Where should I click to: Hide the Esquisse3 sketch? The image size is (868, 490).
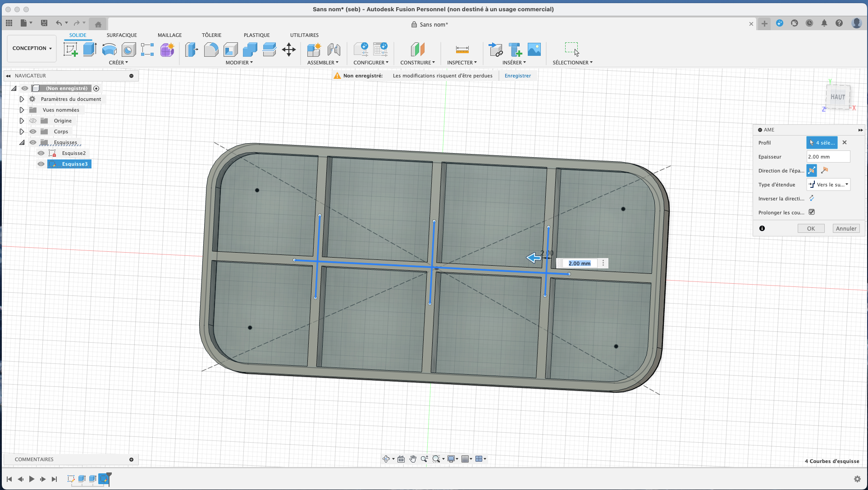coord(41,164)
